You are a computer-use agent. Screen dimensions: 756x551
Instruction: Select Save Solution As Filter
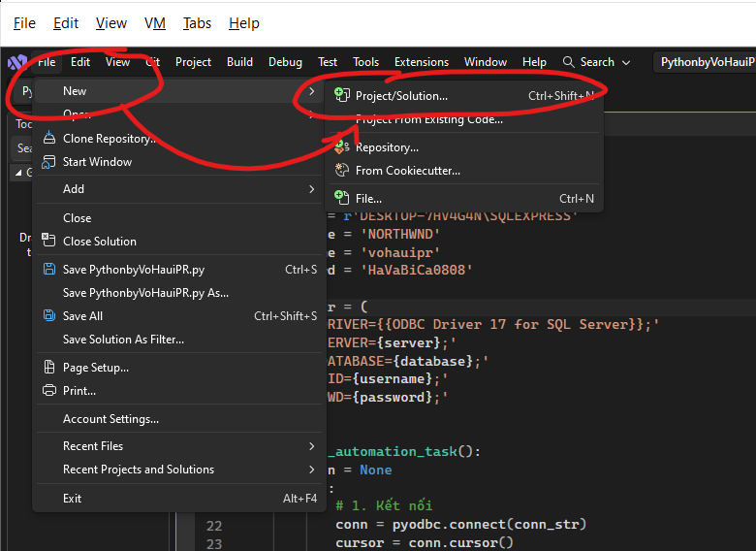coord(123,340)
